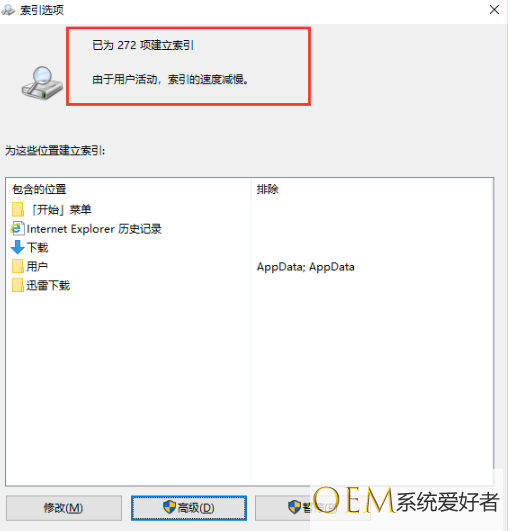This screenshot has height=531, width=508.
Task: Click the indexing drive magnifier icon
Action: [42, 83]
